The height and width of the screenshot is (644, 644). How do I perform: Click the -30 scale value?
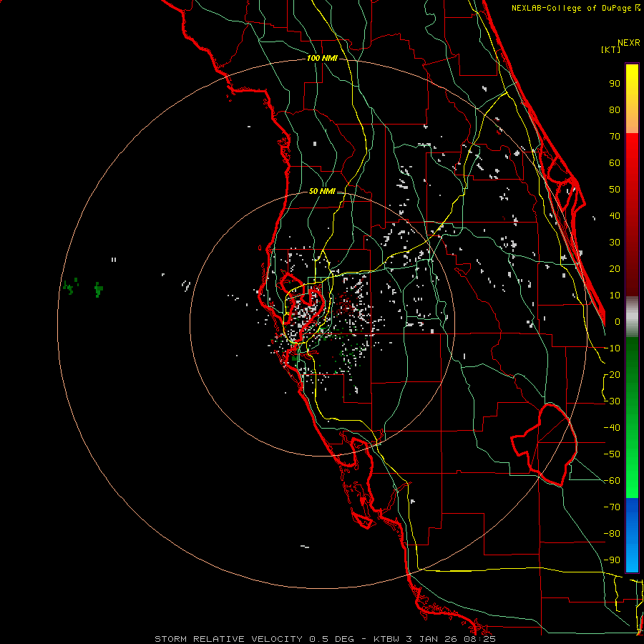pyautogui.click(x=612, y=401)
